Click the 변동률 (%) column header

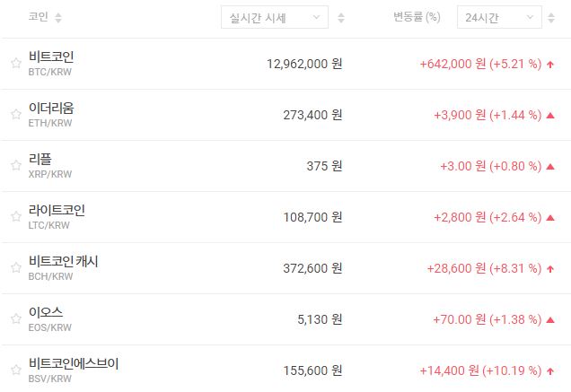click(417, 18)
